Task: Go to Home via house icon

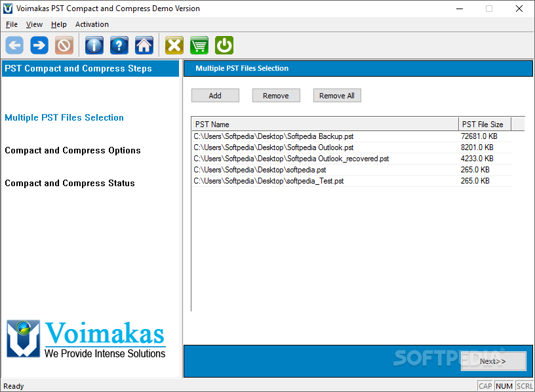Action: point(144,45)
